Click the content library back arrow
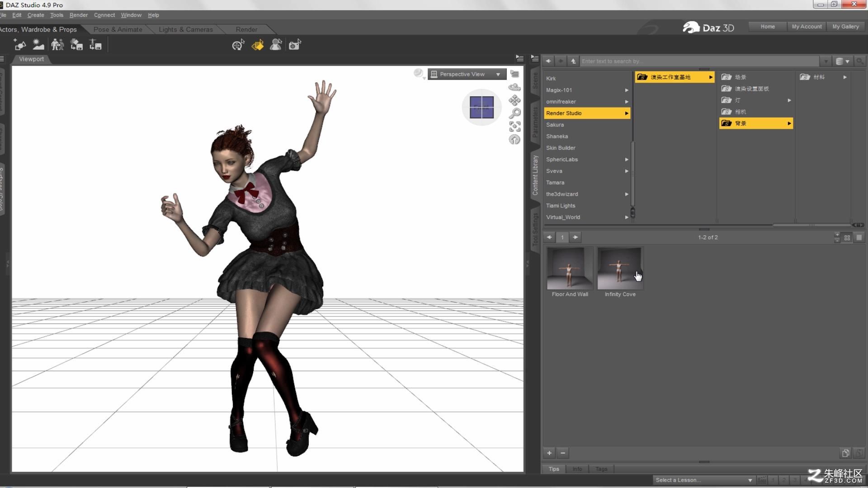The width and height of the screenshot is (868, 488). coord(548,61)
